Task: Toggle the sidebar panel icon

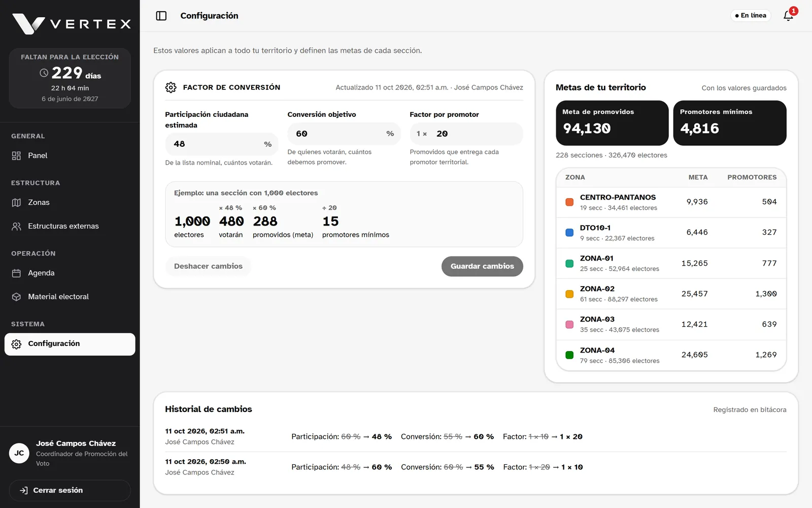Action: click(x=161, y=16)
